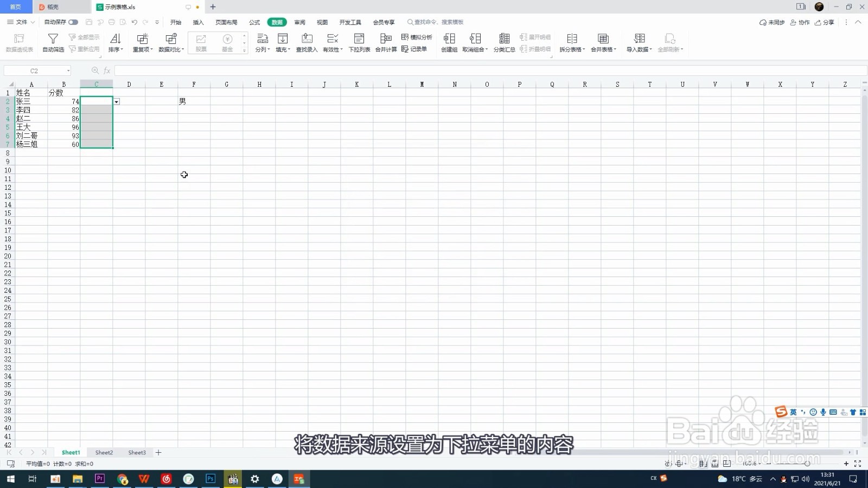Click the fx insert function icon

[107, 70]
